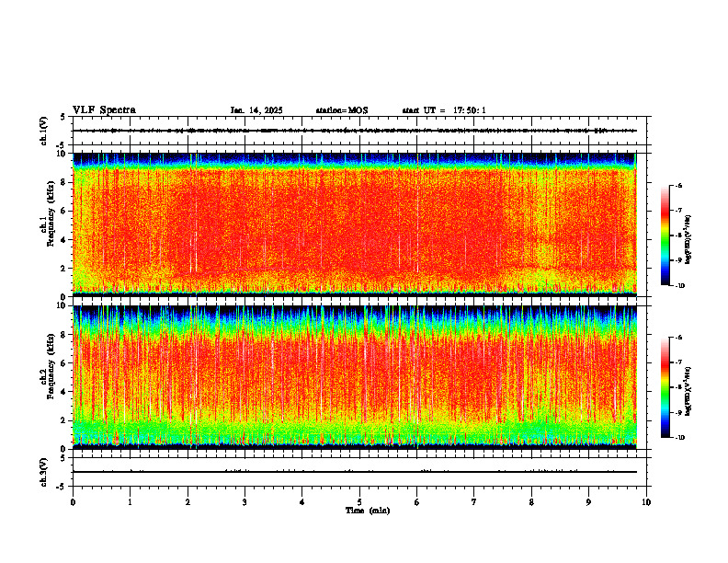The height and width of the screenshot is (563, 728).
Task: Click inside the ch.1 spectrogram panel
Action: pos(355,224)
